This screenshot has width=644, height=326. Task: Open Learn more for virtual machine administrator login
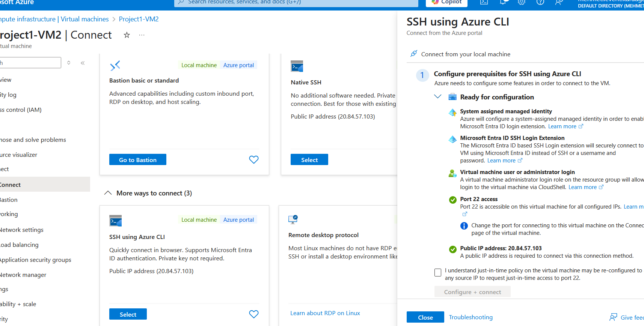[586, 187]
